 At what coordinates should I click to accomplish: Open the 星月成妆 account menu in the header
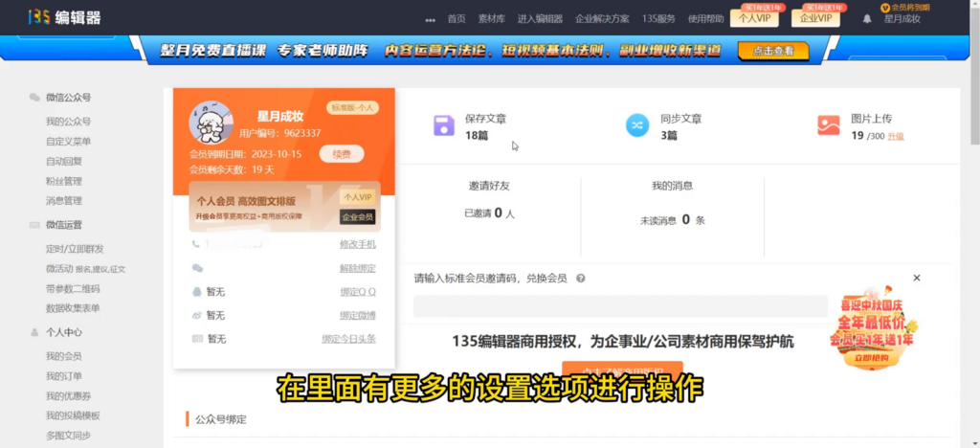(902, 19)
